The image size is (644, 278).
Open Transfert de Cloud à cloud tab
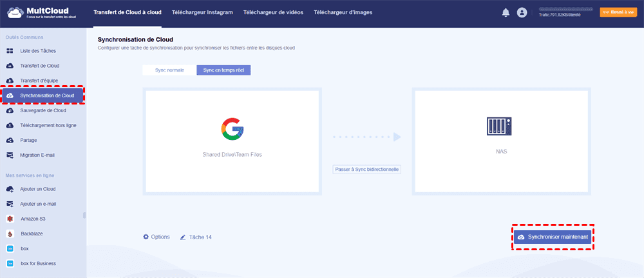point(128,12)
